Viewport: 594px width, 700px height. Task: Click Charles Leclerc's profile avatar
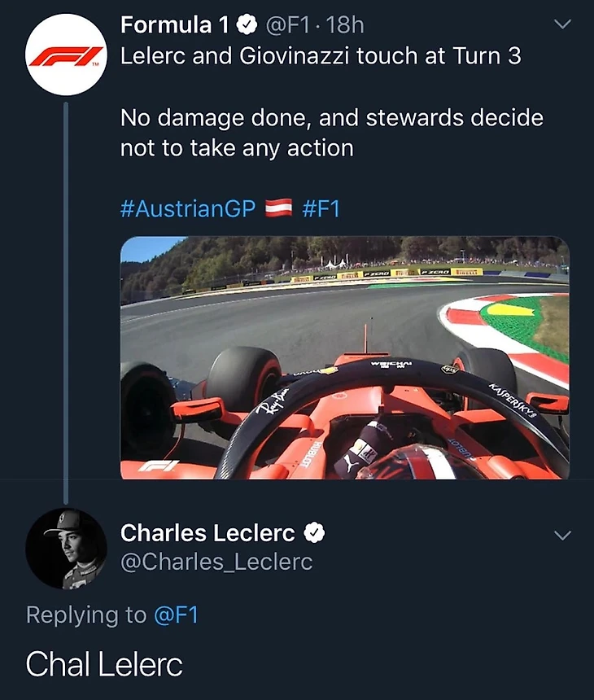[x=66, y=549]
